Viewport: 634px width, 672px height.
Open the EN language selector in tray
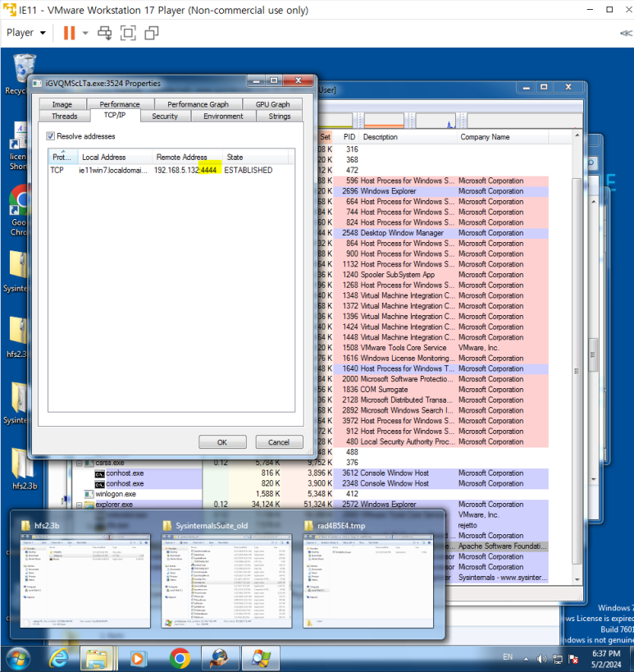[x=508, y=657]
